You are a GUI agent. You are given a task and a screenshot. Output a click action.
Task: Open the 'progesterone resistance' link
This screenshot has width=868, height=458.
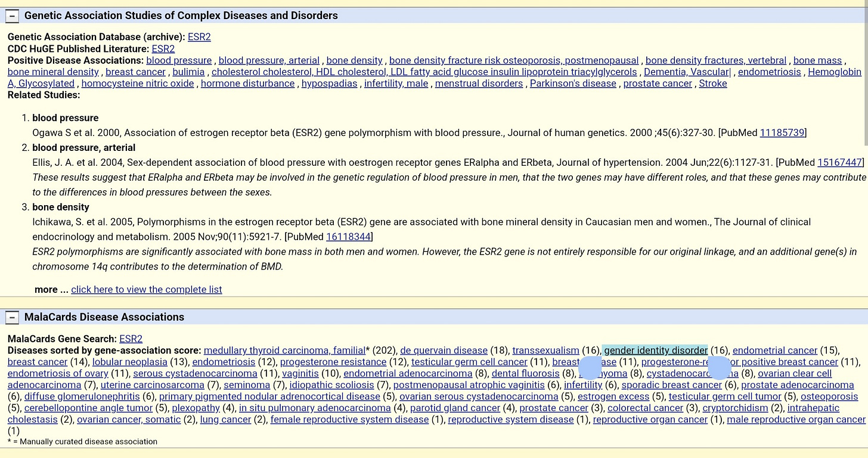click(333, 362)
